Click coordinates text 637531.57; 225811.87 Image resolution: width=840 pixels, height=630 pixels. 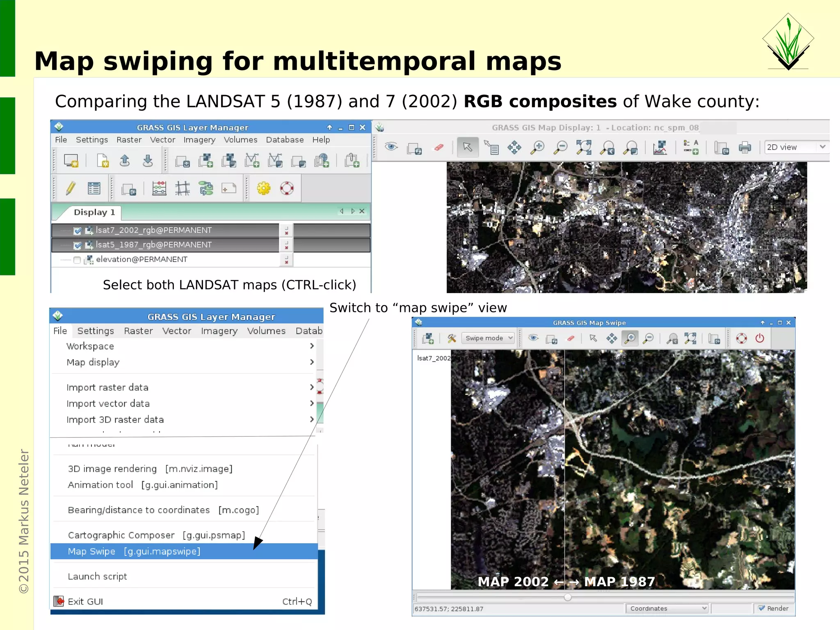[x=449, y=609]
